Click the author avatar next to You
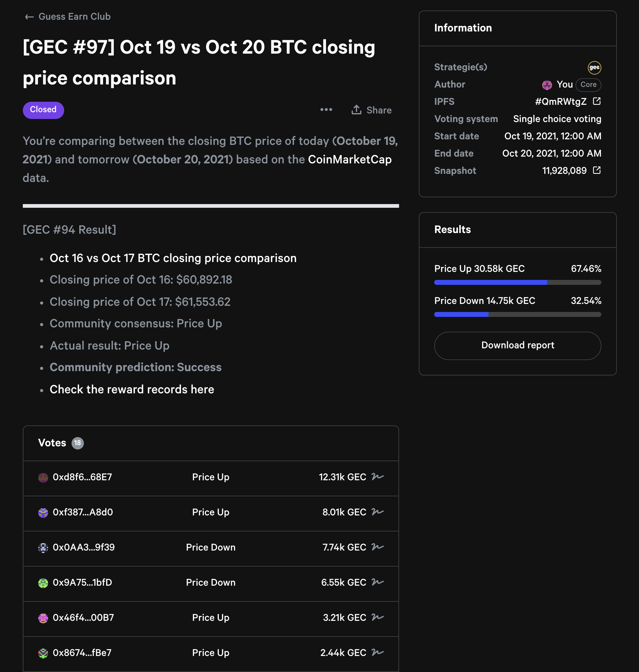Image resolution: width=639 pixels, height=672 pixels. tap(547, 85)
